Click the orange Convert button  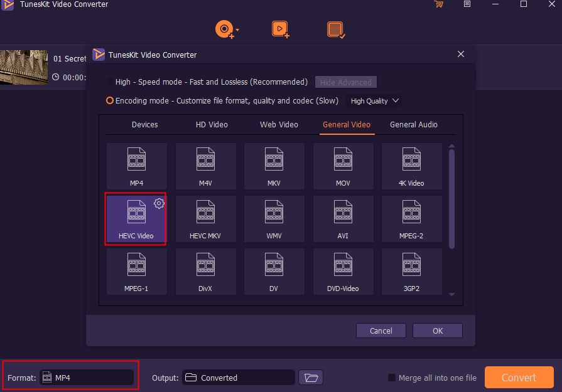(x=519, y=378)
